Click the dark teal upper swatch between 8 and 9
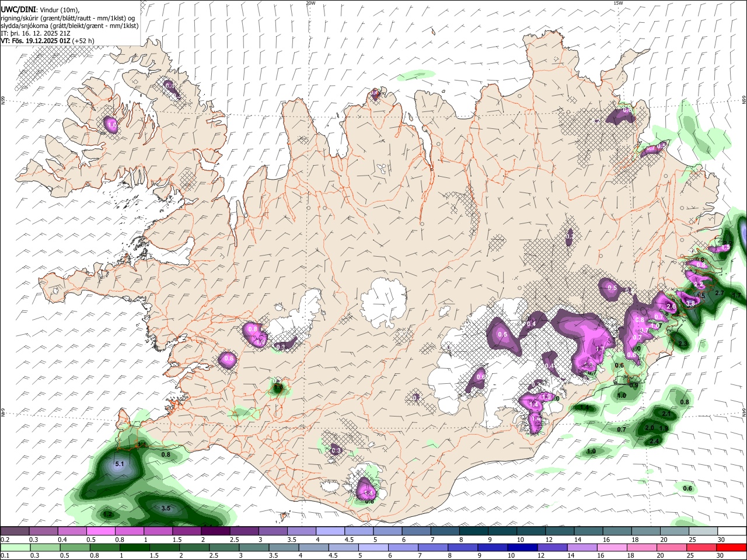The image size is (747, 560). (474, 531)
